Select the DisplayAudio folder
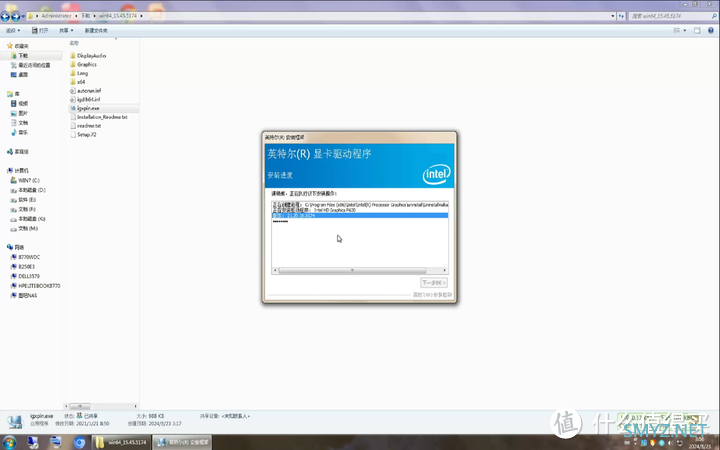Screen dimensions: 720x450 tap(88, 56)
